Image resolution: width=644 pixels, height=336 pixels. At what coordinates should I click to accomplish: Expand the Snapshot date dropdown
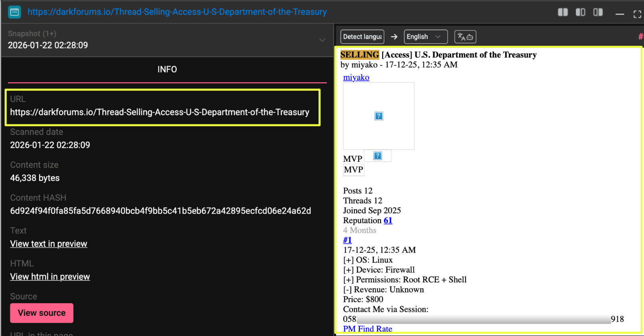click(322, 40)
